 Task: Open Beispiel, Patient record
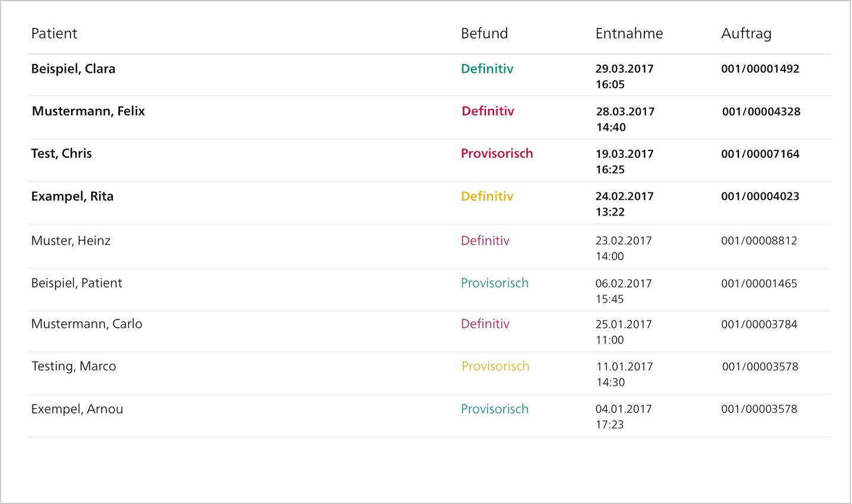429,290
